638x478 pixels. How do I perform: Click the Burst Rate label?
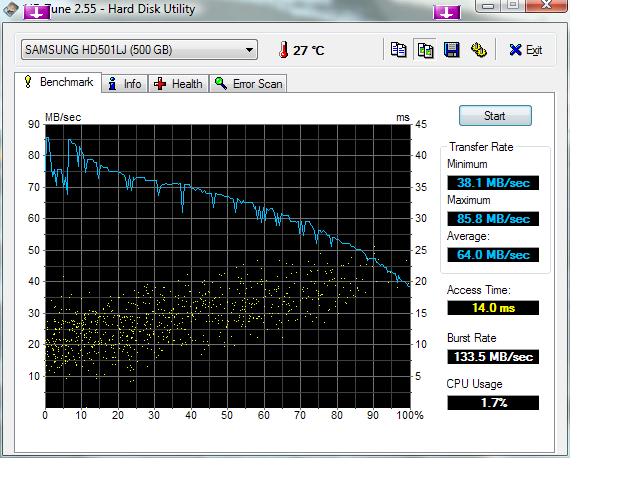click(x=472, y=338)
